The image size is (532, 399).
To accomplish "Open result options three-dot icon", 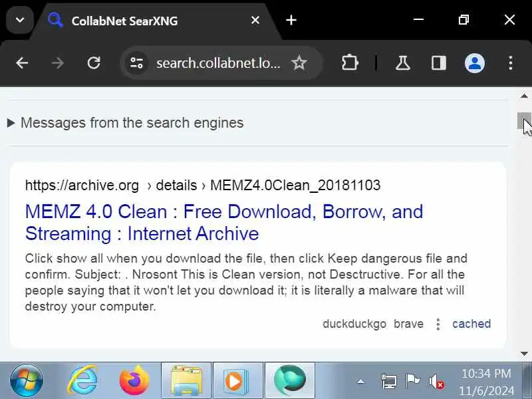I will [438, 324].
